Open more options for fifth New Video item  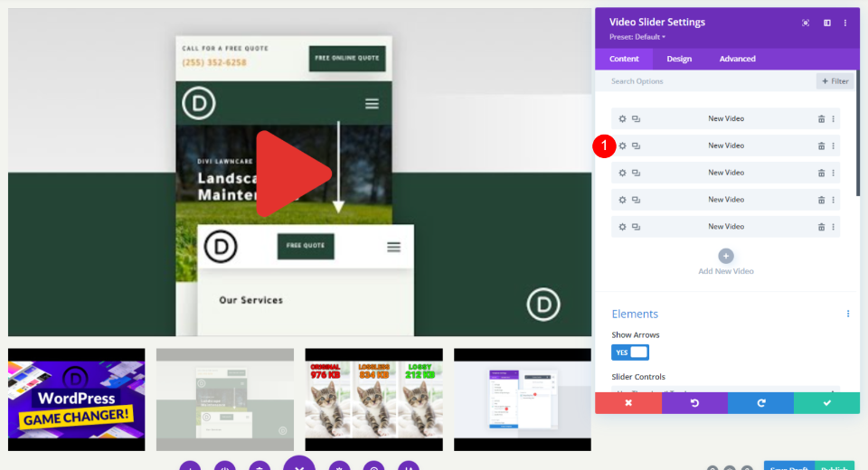pos(833,227)
